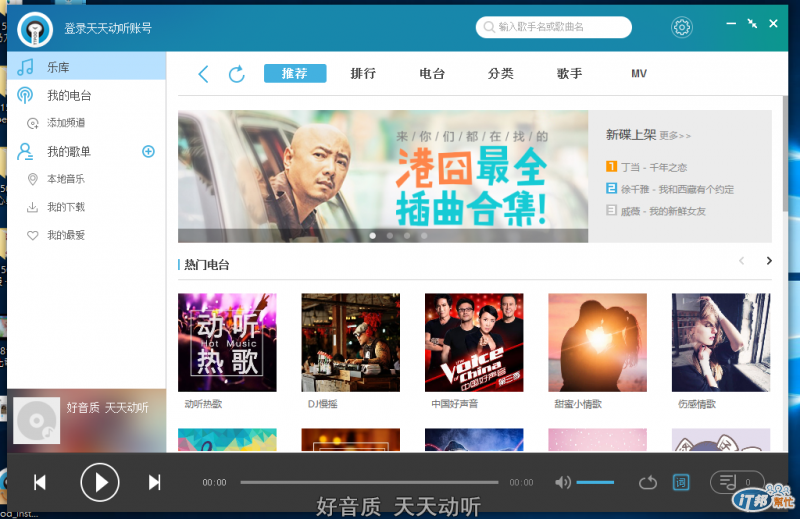Screen dimensions: 800x519
Task: Click the album cover disc placeholder
Action: [x=36, y=421]
